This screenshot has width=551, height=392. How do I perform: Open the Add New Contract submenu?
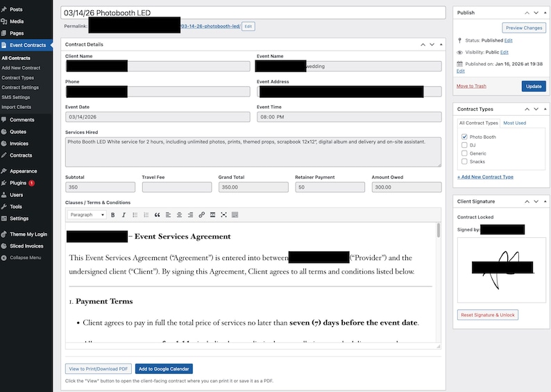pos(21,68)
